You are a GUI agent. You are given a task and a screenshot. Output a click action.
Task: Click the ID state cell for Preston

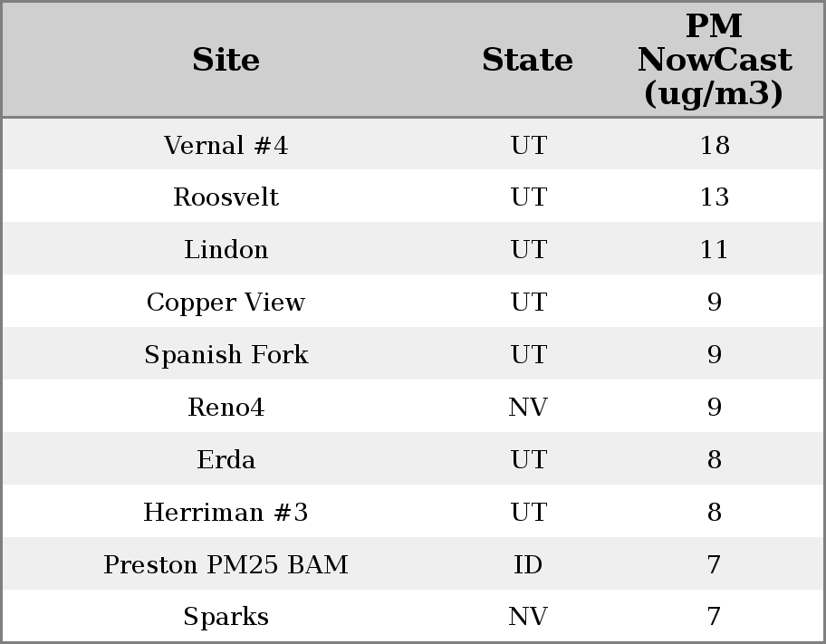527,565
